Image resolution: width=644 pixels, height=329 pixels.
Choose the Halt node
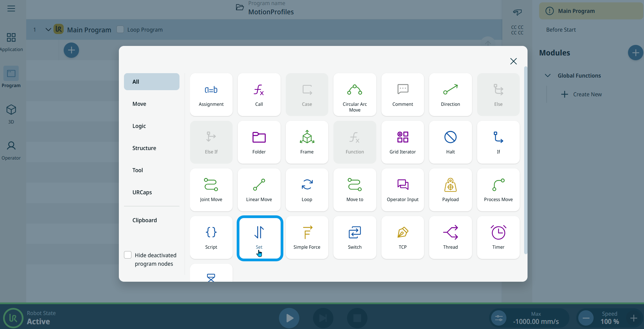pyautogui.click(x=450, y=142)
